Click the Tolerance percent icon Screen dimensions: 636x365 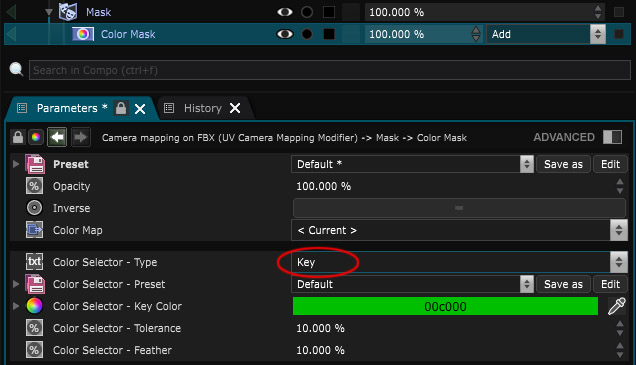tap(34, 328)
